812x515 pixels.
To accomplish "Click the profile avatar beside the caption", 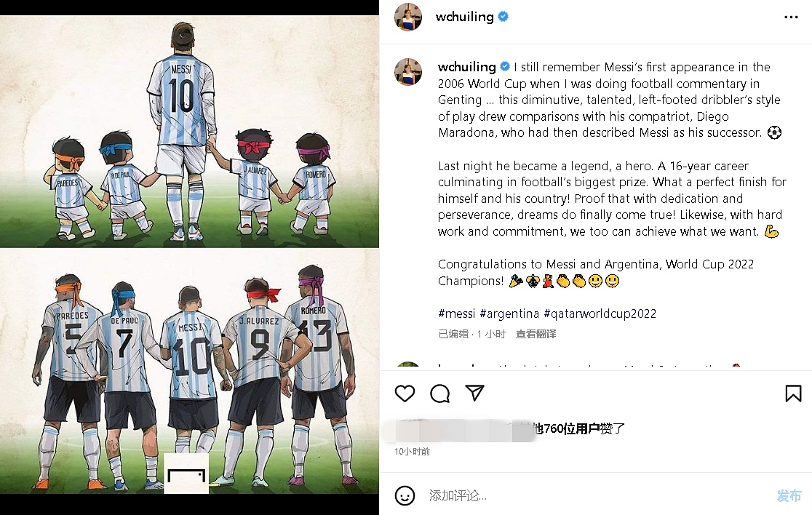I will pos(408,71).
